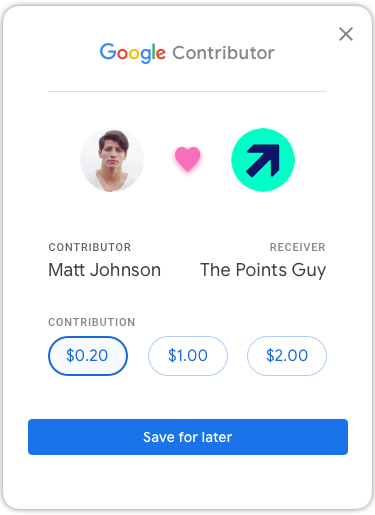Click the horizontal divider under the header
Screen dimensions: 375x515
(187, 91)
